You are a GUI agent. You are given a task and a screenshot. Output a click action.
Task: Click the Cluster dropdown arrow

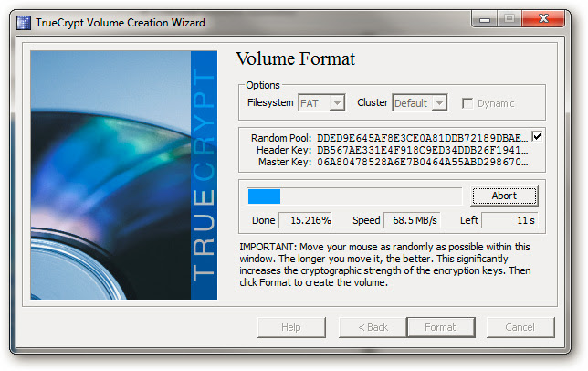439,102
